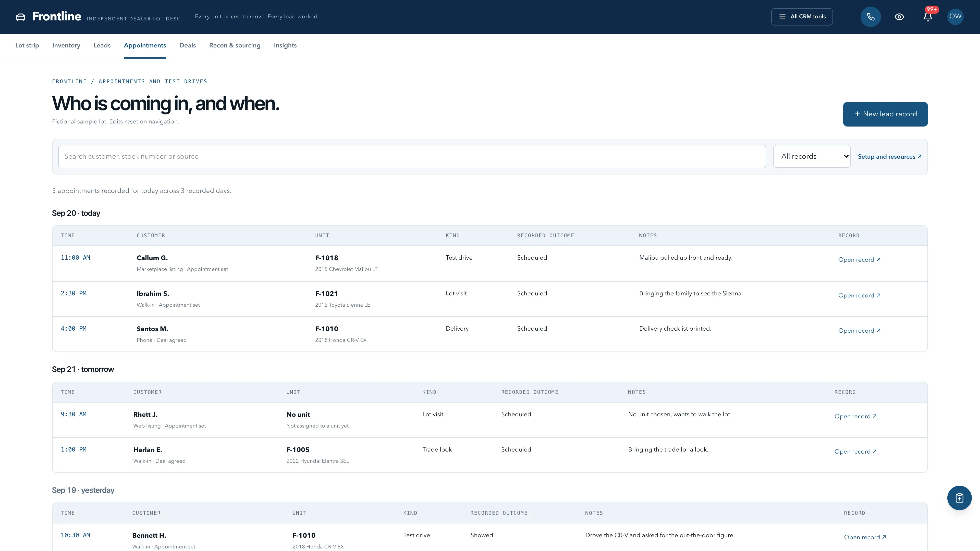View the Insights tab
980x551 pixels.
[285, 45]
